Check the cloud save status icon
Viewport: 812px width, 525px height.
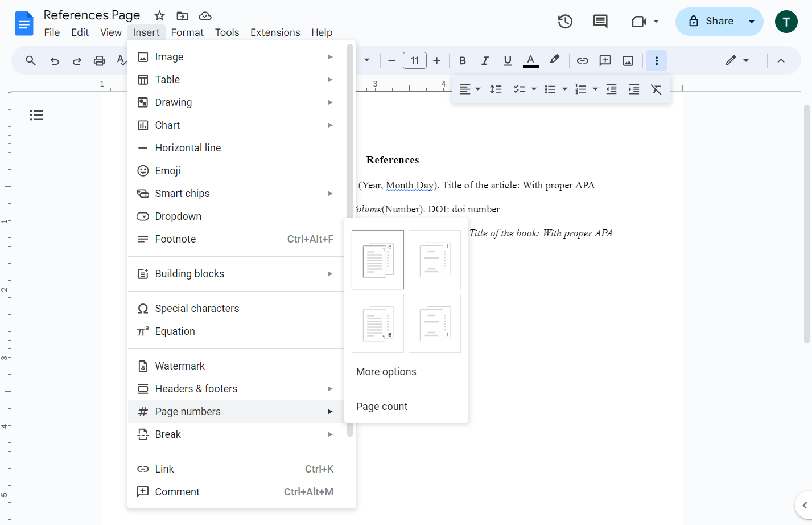[x=205, y=15]
